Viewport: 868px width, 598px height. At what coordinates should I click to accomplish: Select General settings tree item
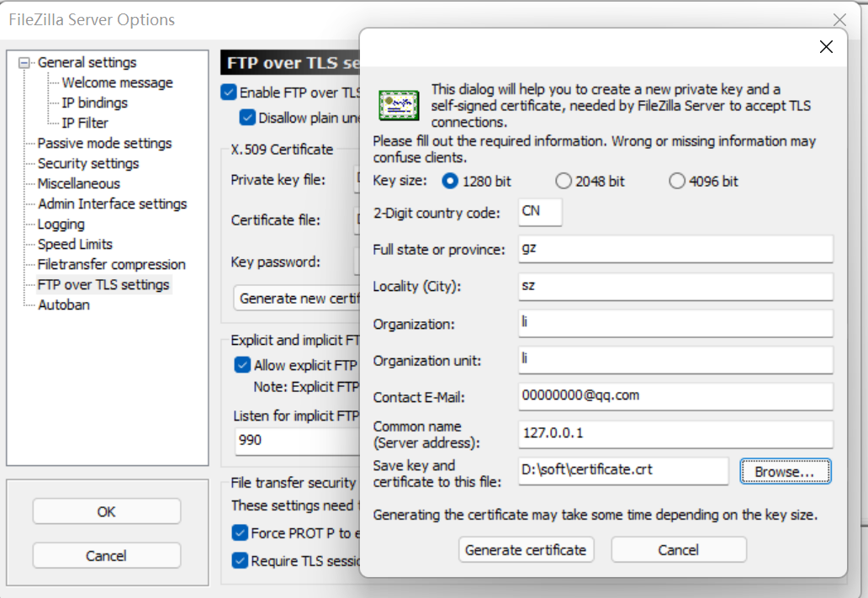click(x=87, y=62)
